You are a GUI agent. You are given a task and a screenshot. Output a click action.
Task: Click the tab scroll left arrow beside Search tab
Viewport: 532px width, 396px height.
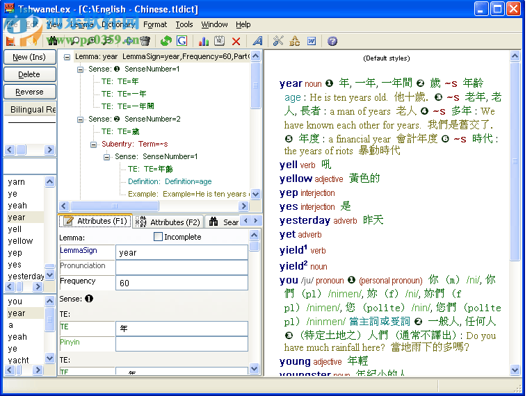click(x=245, y=221)
